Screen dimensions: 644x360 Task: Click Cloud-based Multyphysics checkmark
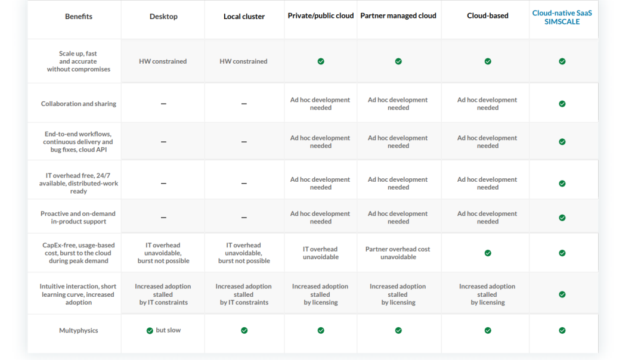(x=488, y=330)
